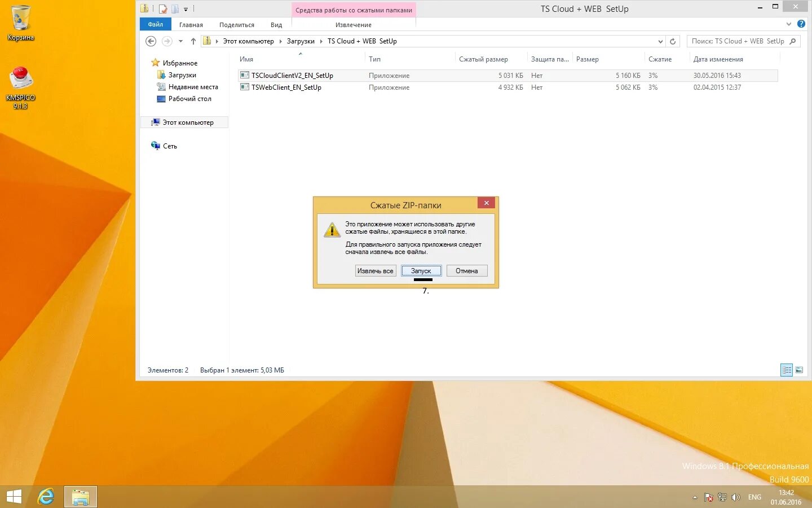Screen dimensions: 812x508
Task: Click the ENG language indicator
Action: [754, 497]
